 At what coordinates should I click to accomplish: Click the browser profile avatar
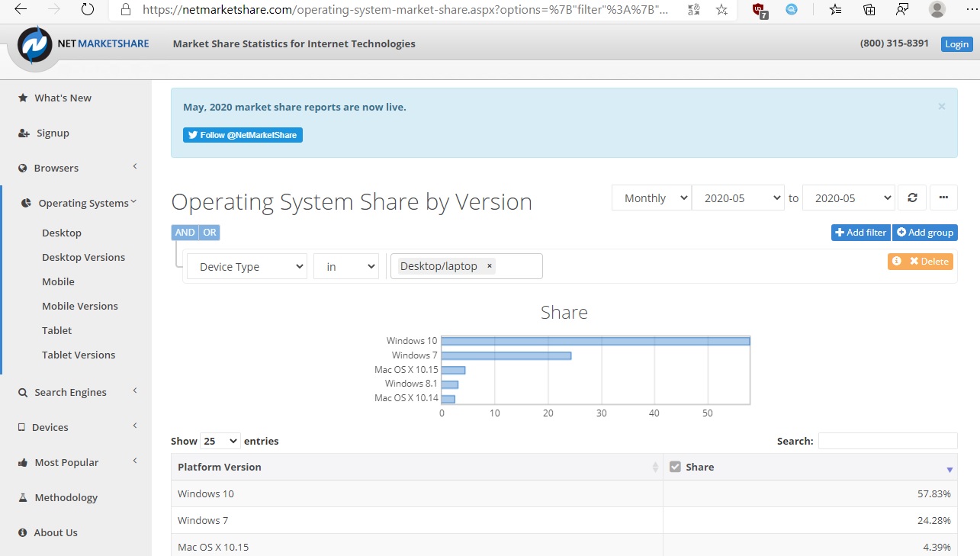click(x=937, y=9)
